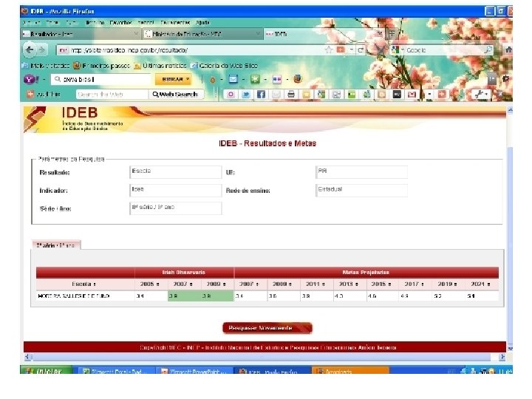Bookmark this page with the star icon
The image size is (532, 399).
tap(328, 50)
